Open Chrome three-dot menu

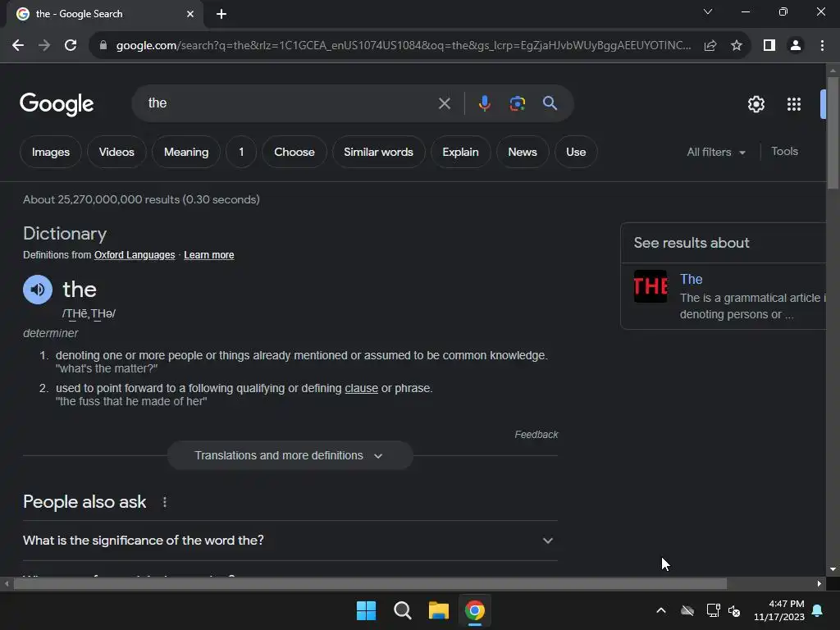[822, 46]
